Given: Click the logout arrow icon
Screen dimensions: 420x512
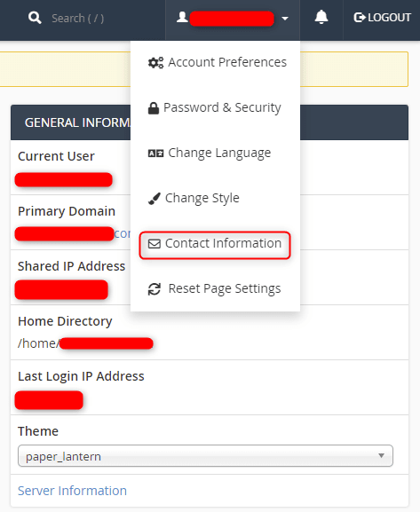Looking at the screenshot, I should pyautogui.click(x=360, y=18).
